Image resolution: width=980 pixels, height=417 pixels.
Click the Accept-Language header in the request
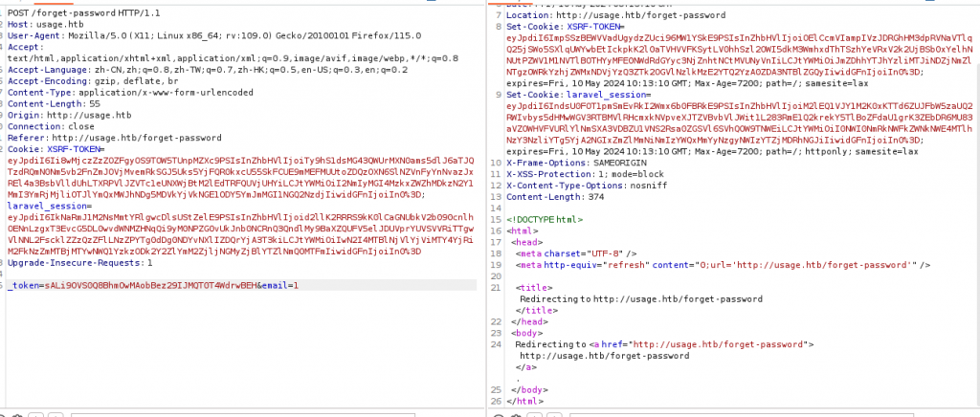[x=208, y=70]
